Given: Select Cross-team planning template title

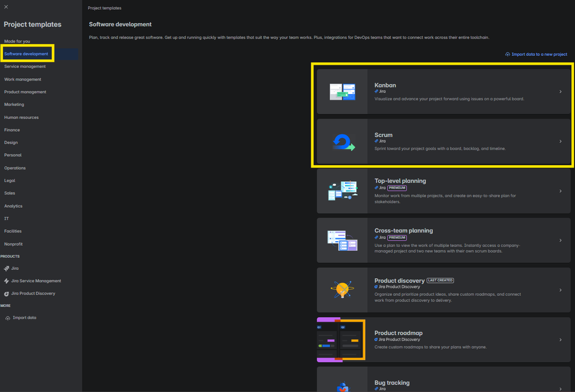Looking at the screenshot, I should [403, 231].
